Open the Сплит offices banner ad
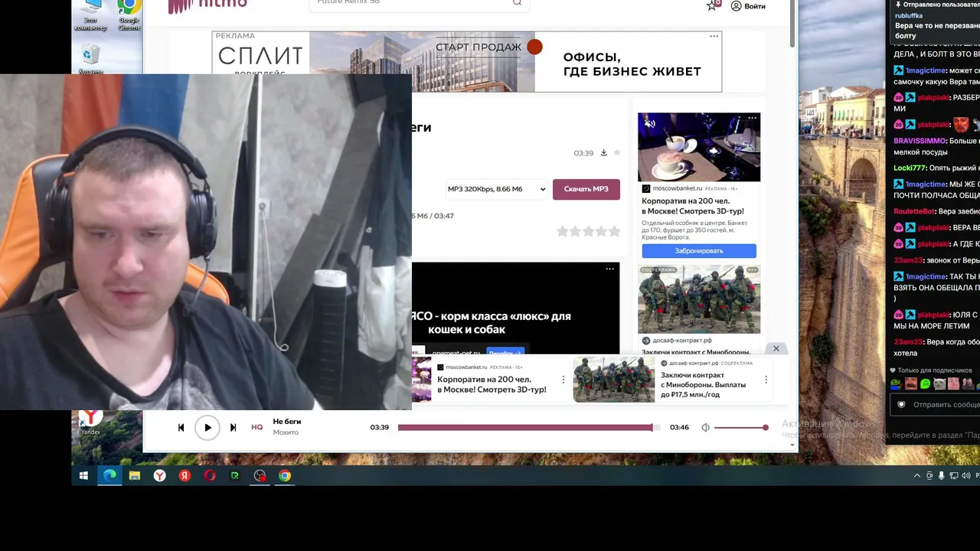This screenshot has height=551, width=980. click(x=466, y=61)
